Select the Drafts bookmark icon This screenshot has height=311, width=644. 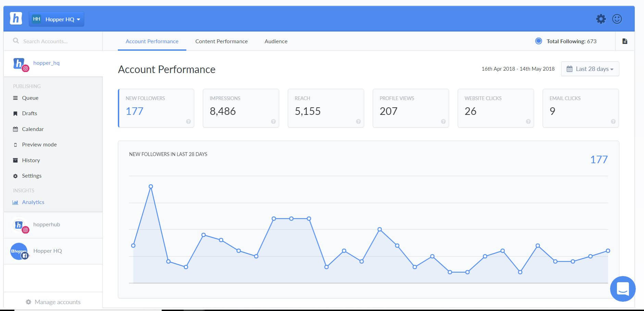[x=15, y=113]
